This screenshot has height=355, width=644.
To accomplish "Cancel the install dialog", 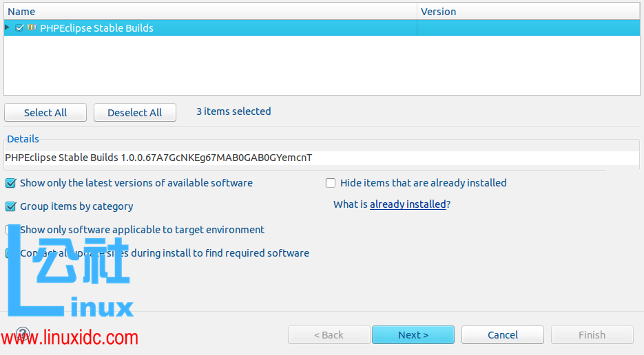I will click(502, 335).
